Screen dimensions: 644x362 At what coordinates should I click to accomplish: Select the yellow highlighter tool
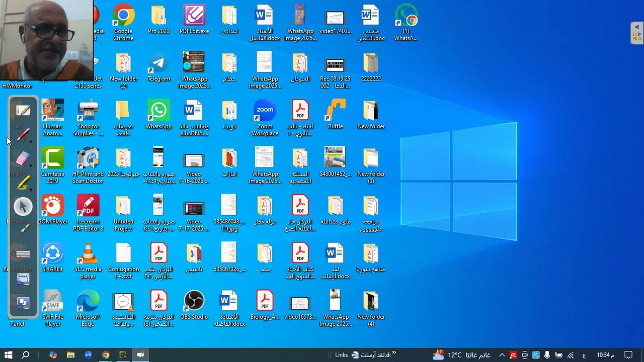(x=22, y=183)
